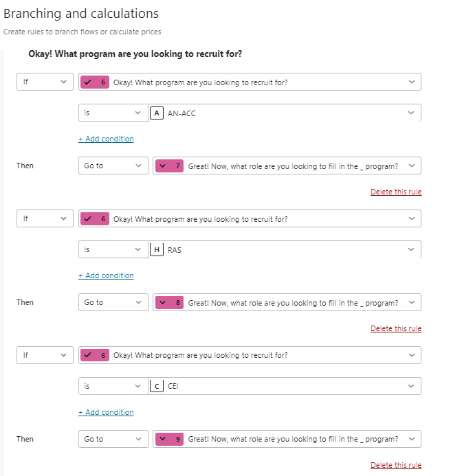This screenshot has height=476, width=451.
Task: Open the third rule's If dropdown
Action: (x=45, y=355)
